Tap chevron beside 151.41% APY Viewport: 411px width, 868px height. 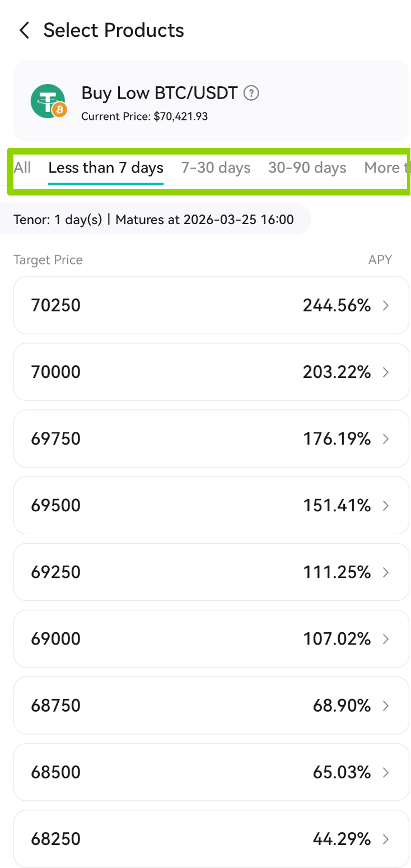(386, 506)
